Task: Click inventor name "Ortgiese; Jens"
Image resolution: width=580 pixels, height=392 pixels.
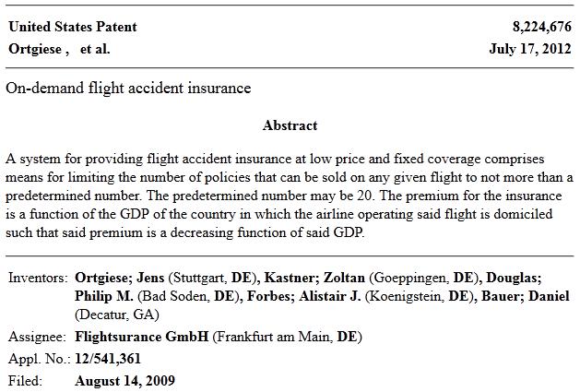Action: pyautogui.click(x=120, y=278)
